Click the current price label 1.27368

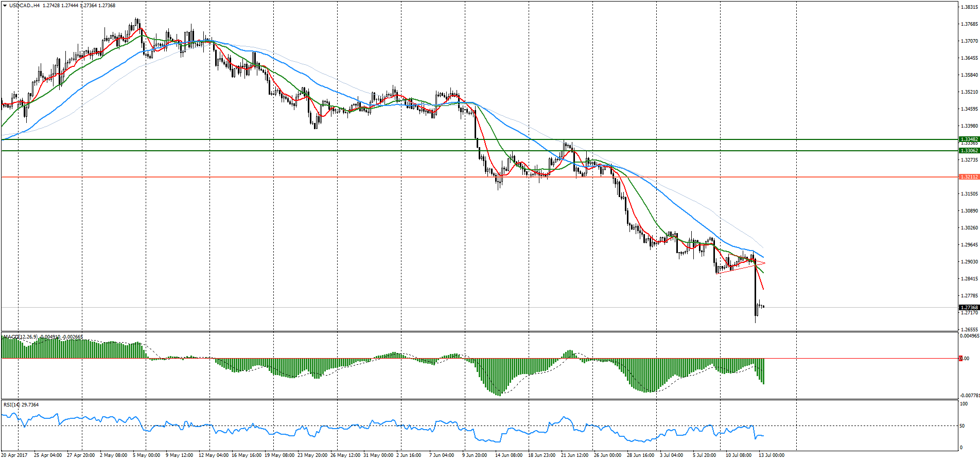968,308
